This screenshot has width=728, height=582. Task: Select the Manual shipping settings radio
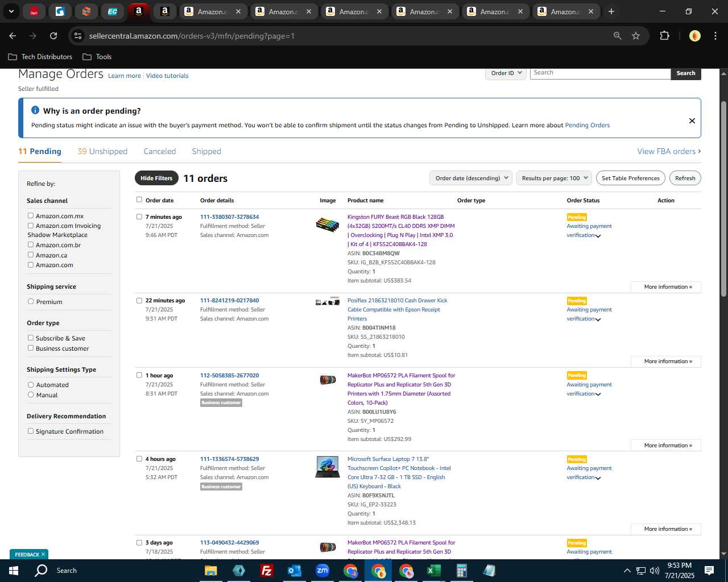[31, 394]
